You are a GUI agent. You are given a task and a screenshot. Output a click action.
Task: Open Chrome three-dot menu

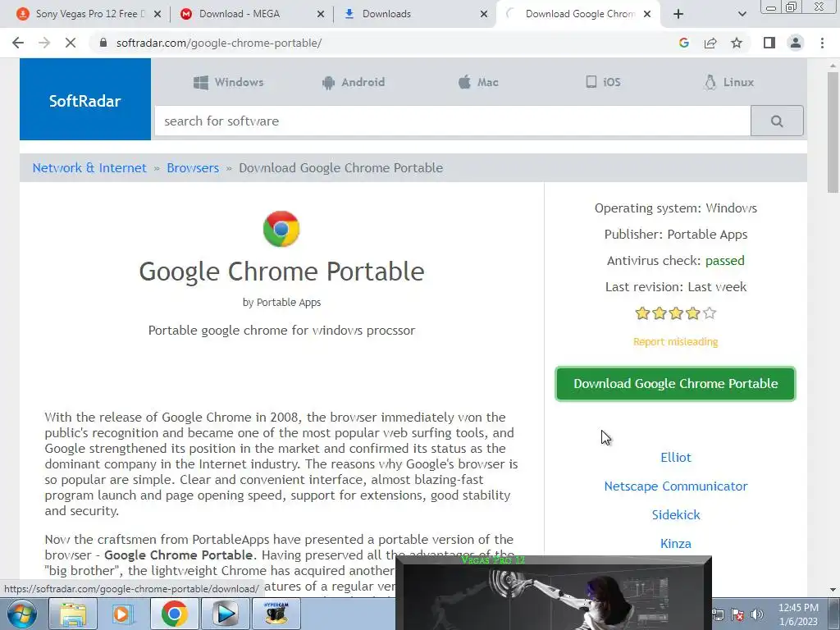[x=822, y=43]
